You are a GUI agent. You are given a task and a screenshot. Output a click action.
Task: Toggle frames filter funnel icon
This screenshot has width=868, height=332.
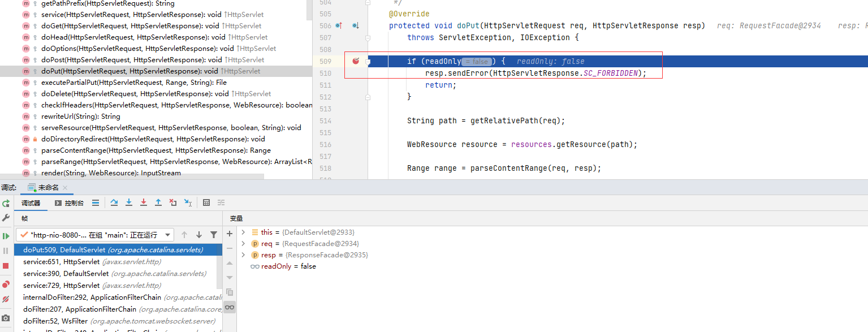(213, 235)
